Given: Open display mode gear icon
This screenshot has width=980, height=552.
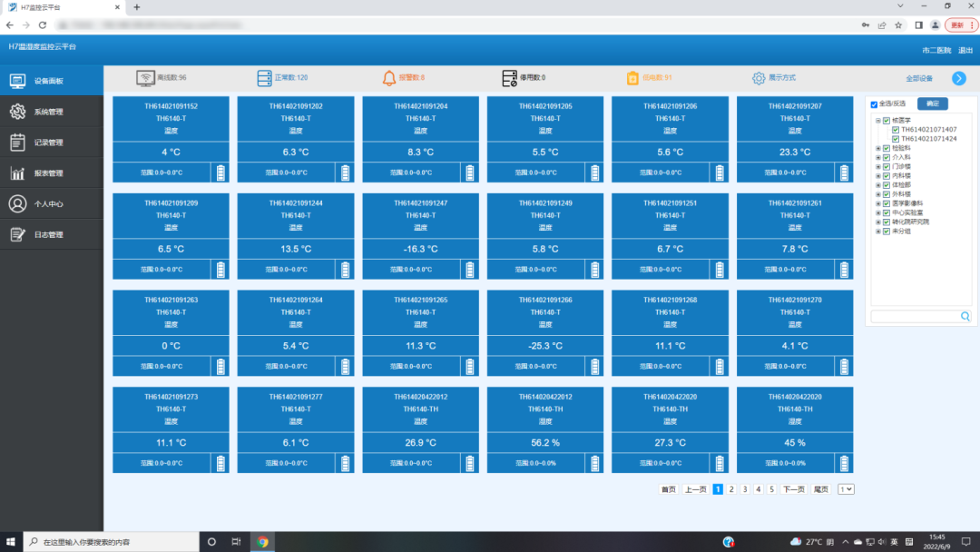Looking at the screenshot, I should click(759, 78).
